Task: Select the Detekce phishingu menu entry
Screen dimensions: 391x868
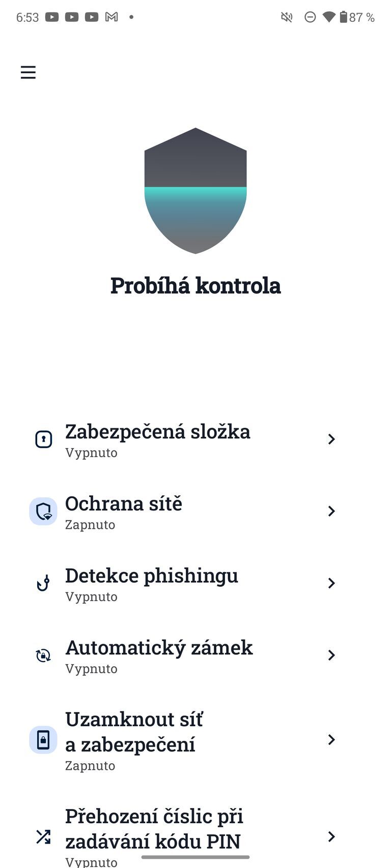Action: 152,576
